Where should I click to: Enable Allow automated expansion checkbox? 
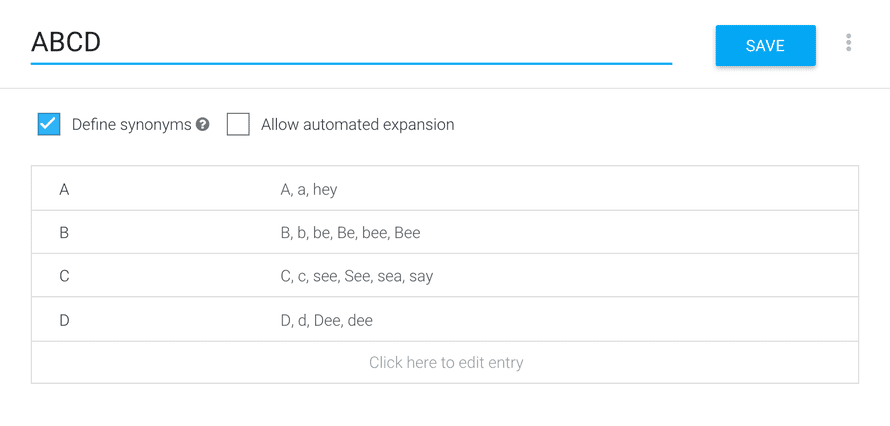coord(238,124)
